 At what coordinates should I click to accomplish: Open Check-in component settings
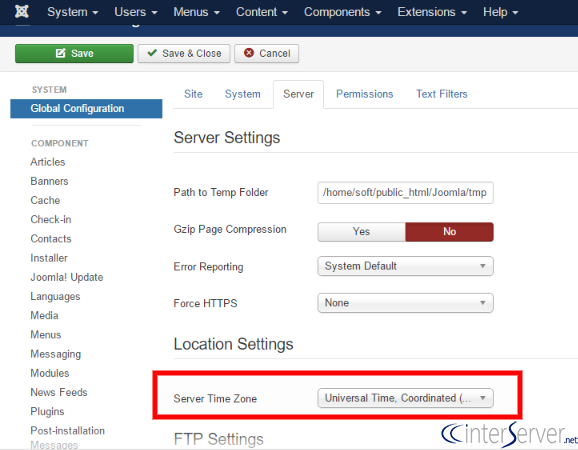51,219
